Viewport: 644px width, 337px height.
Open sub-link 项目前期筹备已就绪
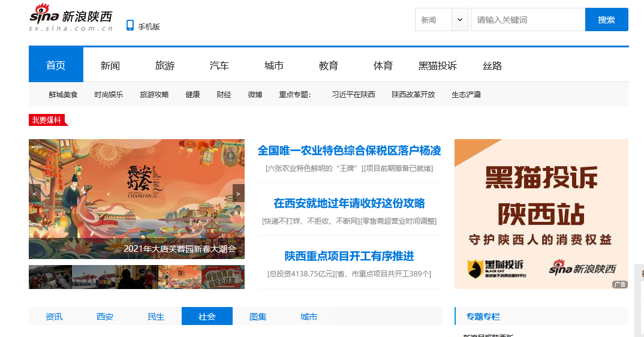[398, 168]
